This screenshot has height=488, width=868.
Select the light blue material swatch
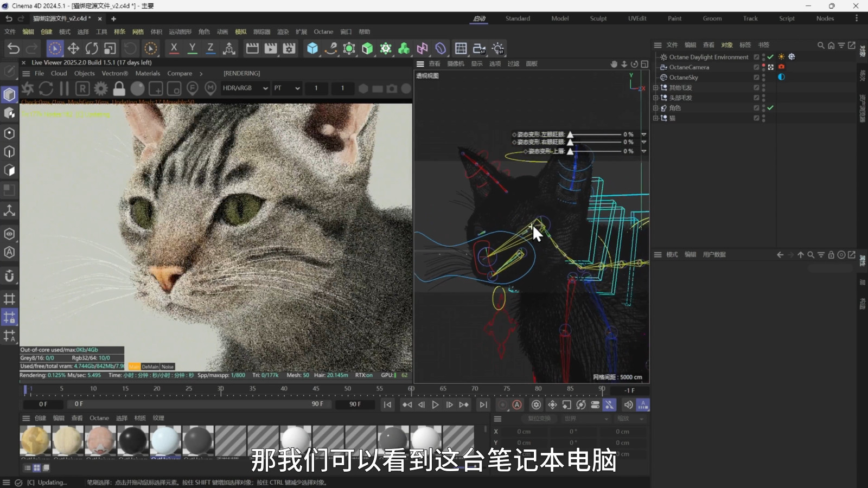click(165, 440)
